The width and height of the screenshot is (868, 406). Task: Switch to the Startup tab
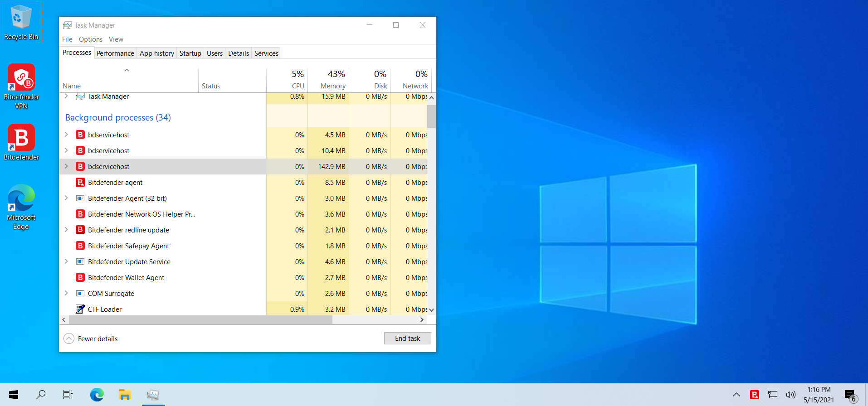click(x=190, y=53)
